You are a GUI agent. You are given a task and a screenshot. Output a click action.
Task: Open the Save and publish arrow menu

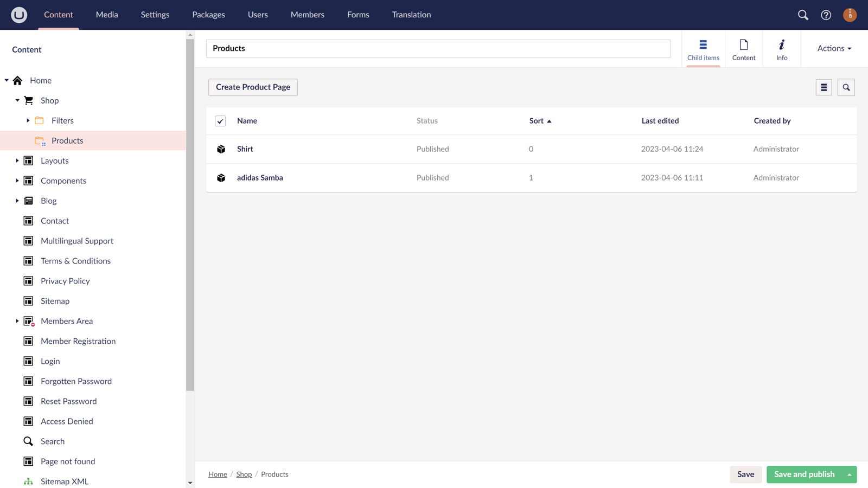849,474
